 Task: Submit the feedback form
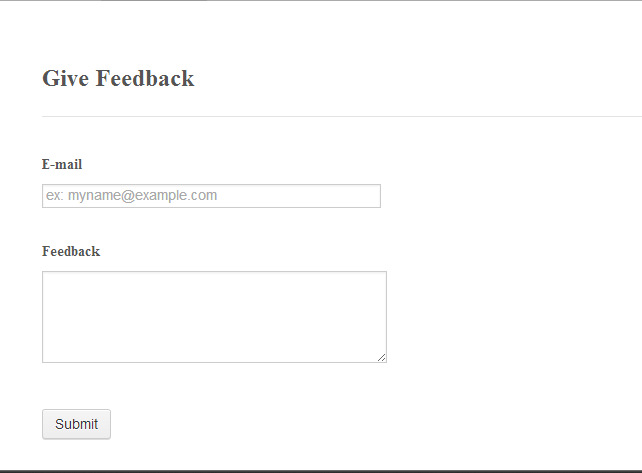pyautogui.click(x=76, y=424)
